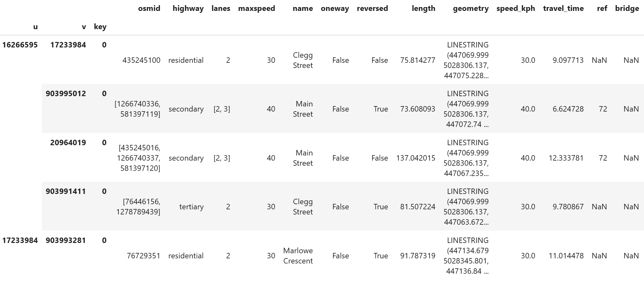Select row index u value 16266595
644x284 pixels.
20,45
